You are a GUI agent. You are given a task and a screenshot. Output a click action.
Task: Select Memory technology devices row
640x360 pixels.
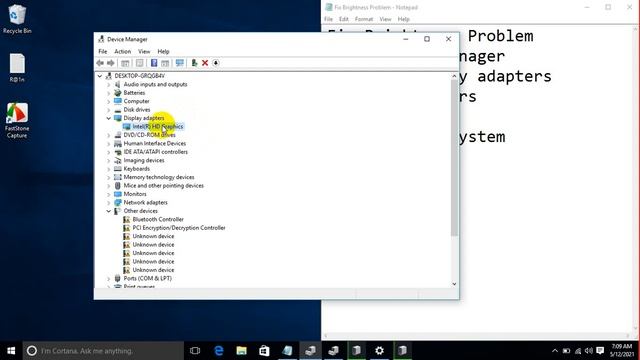click(159, 177)
